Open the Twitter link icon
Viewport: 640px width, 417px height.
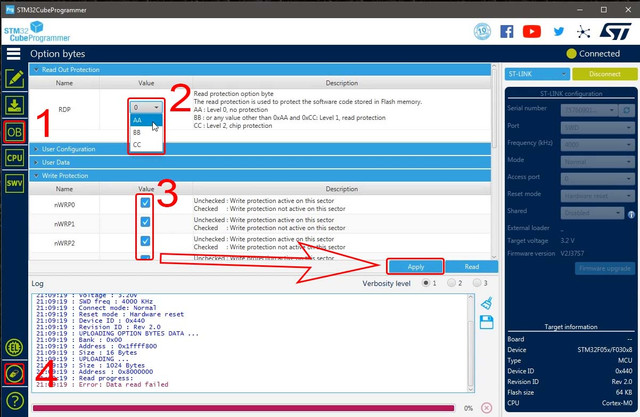559,31
